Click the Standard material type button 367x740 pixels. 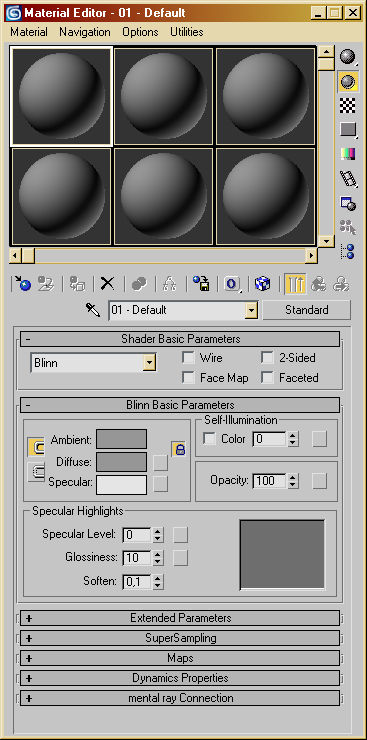click(307, 310)
